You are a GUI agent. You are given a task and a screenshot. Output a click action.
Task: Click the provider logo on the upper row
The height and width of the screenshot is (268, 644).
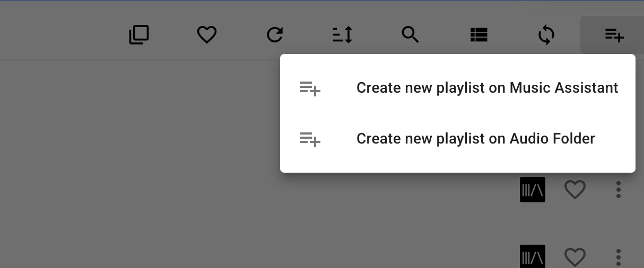pos(533,190)
